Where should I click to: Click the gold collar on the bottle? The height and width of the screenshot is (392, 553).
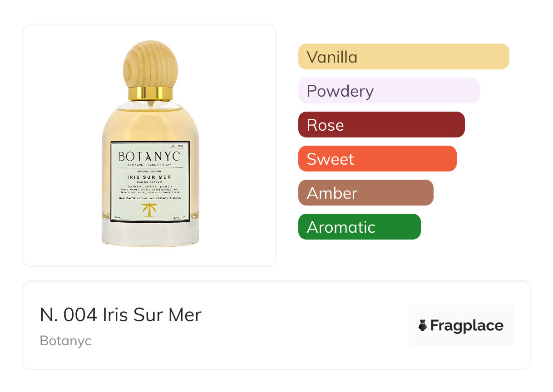tap(150, 93)
